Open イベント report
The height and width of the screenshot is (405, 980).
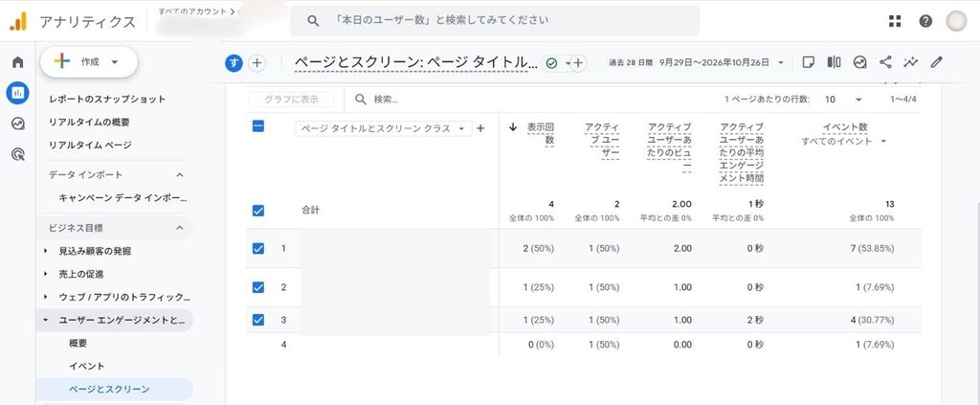(87, 367)
